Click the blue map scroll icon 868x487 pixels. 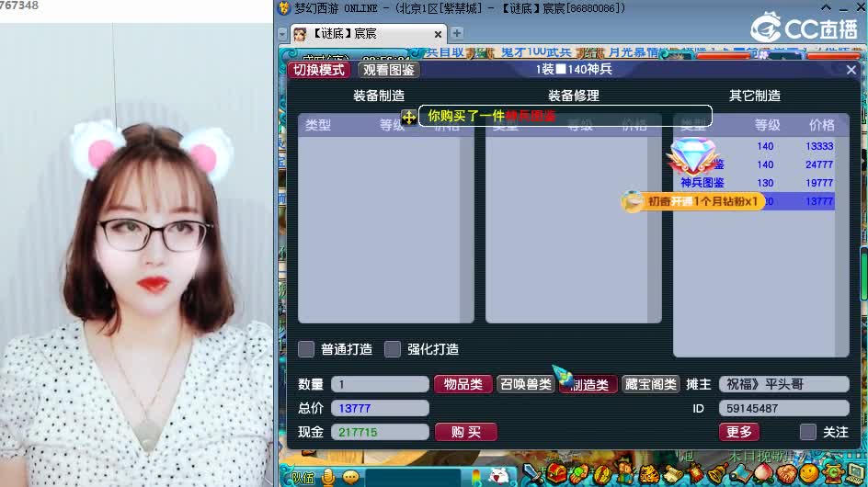pos(741,474)
